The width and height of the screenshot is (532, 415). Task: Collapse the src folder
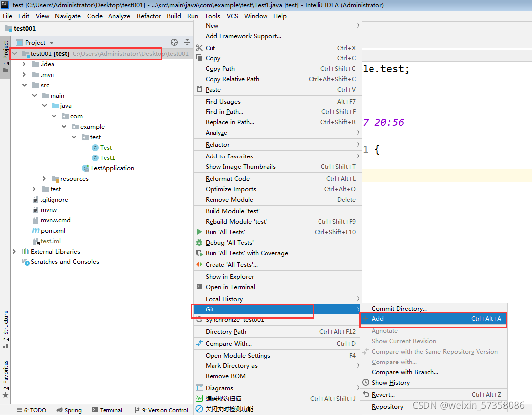click(x=24, y=85)
